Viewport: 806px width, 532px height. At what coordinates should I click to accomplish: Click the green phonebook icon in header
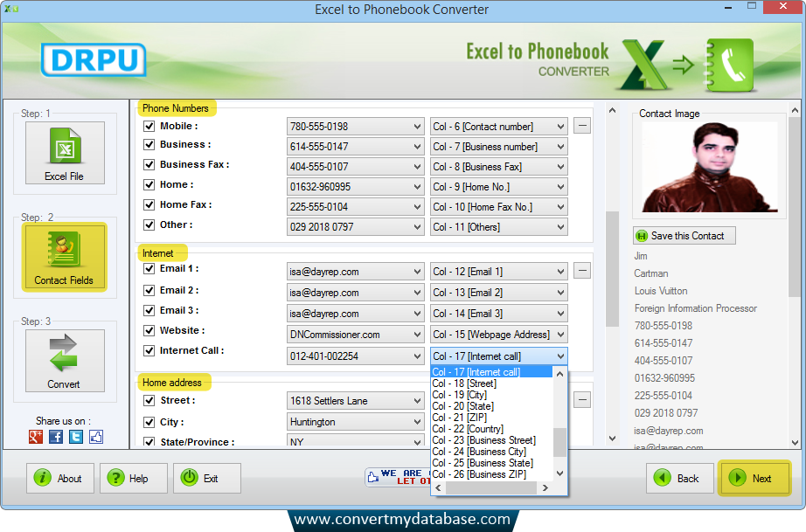(729, 66)
